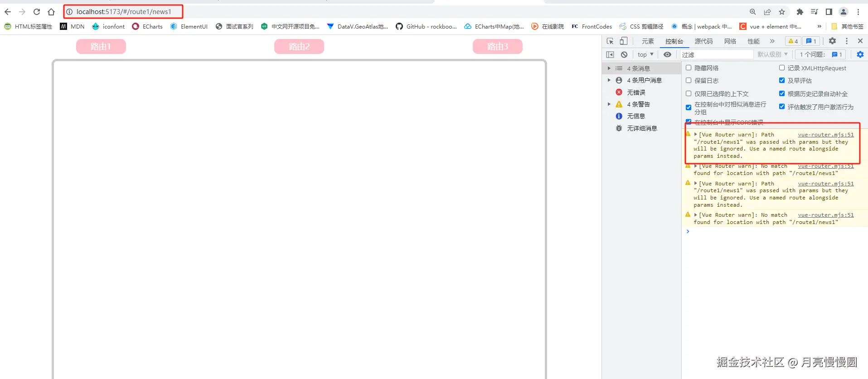Screen dimensions: 868x379
Task: Select the 无错误 sidebar row
Action: (641, 92)
